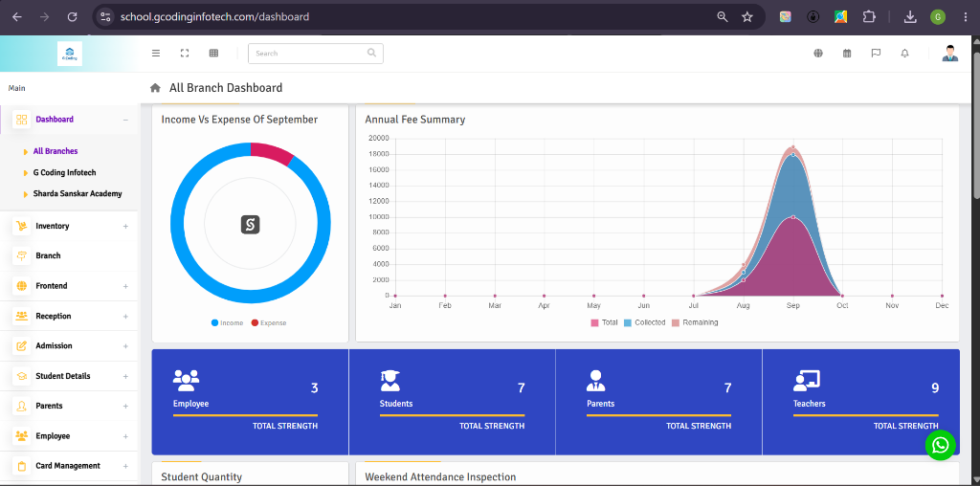Expand the Parents menu plus sign

[x=125, y=406]
